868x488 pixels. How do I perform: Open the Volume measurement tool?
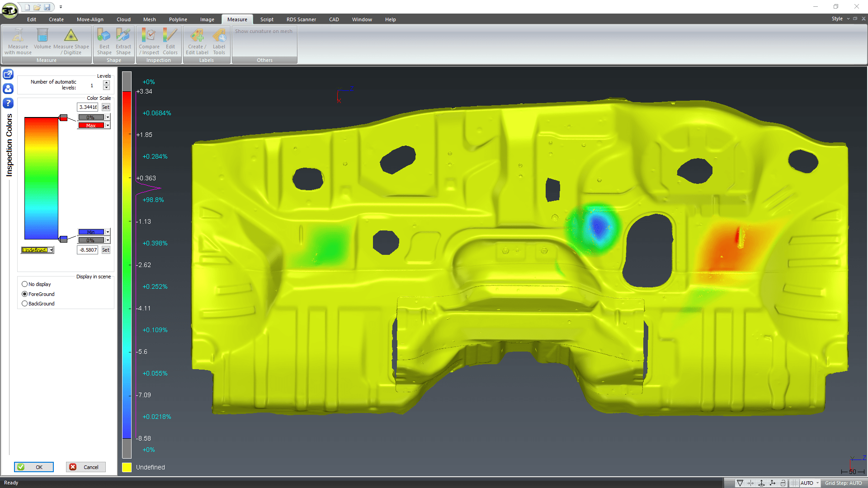coord(42,38)
